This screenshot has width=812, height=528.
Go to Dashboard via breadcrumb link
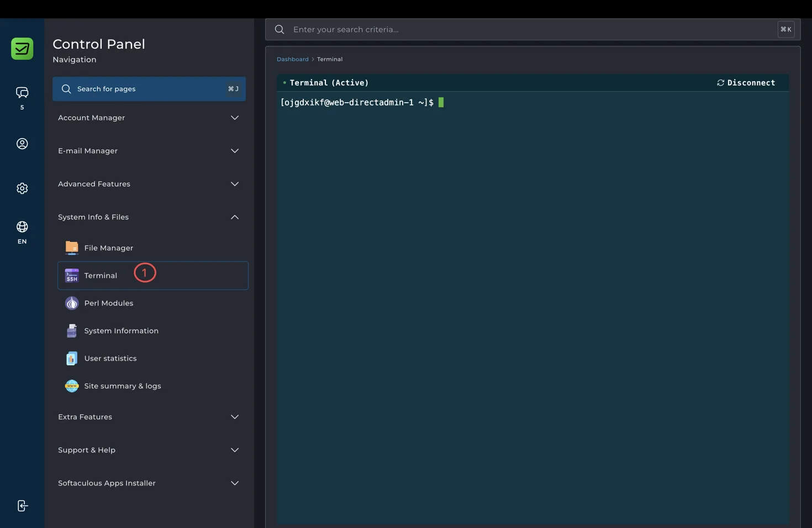click(x=293, y=59)
